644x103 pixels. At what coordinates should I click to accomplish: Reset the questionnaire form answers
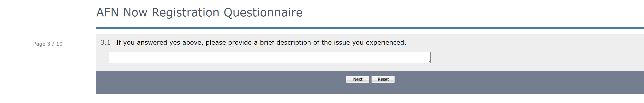(x=383, y=79)
